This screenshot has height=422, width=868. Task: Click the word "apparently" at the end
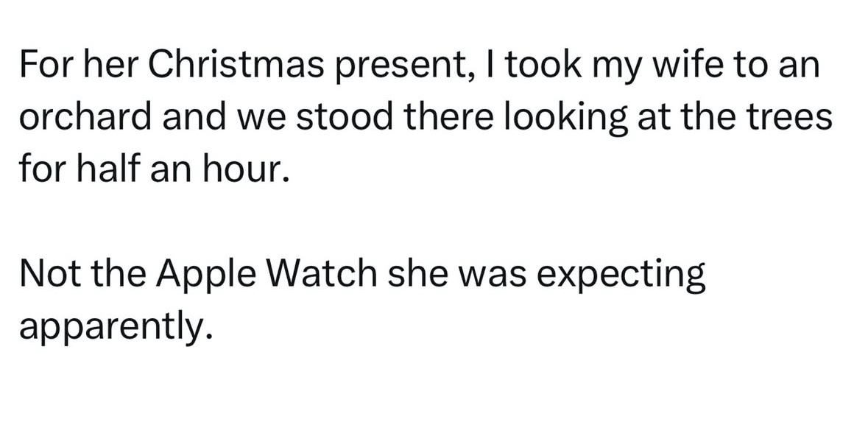pos(109,327)
